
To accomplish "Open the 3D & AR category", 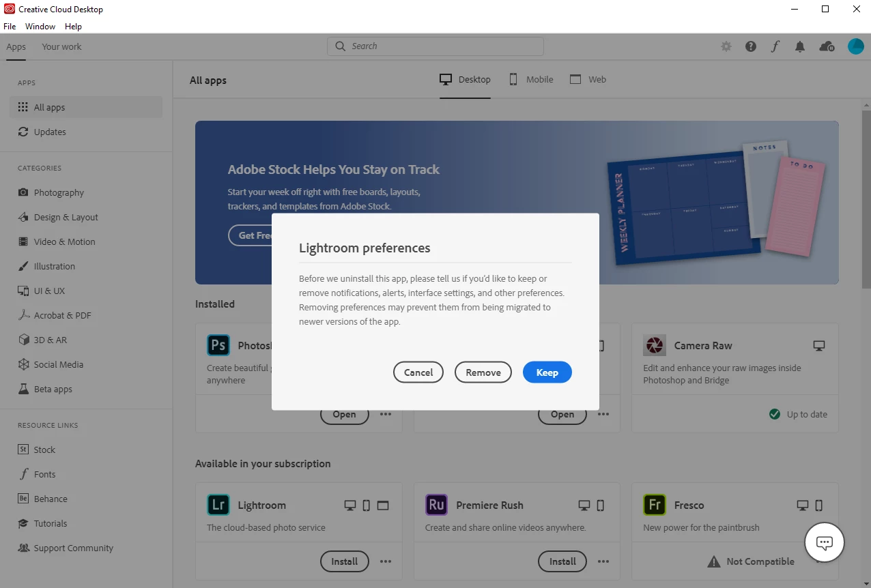I will [86, 340].
